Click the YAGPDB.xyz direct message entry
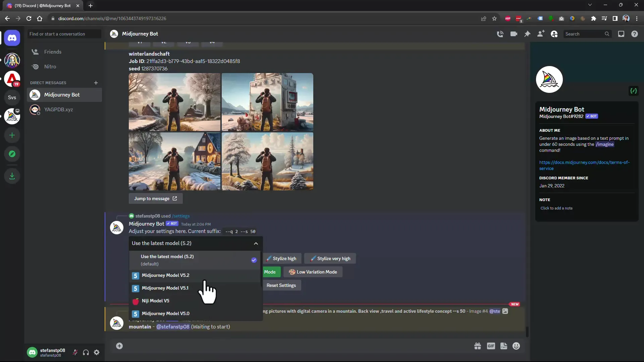644x362 pixels. 58,109
